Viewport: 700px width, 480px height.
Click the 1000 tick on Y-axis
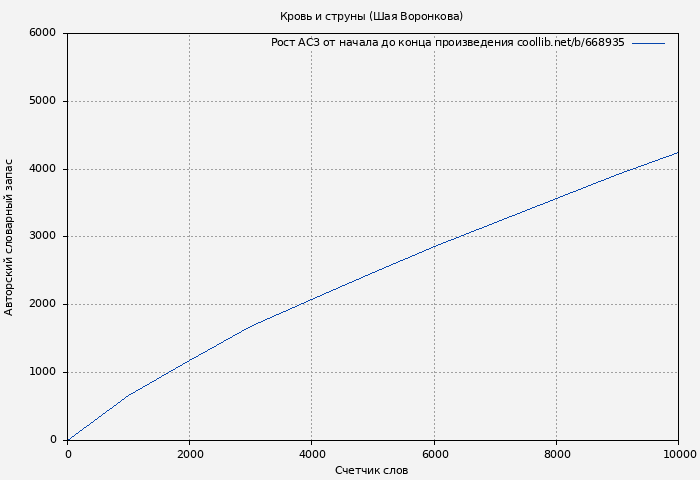pyautogui.click(x=42, y=373)
